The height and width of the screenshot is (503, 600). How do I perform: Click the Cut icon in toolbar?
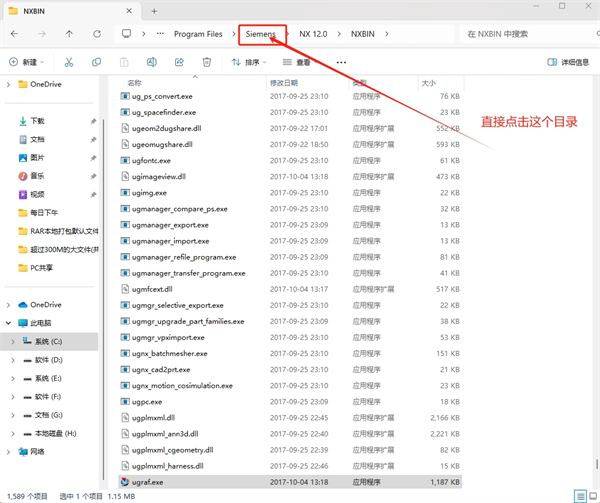(x=69, y=62)
